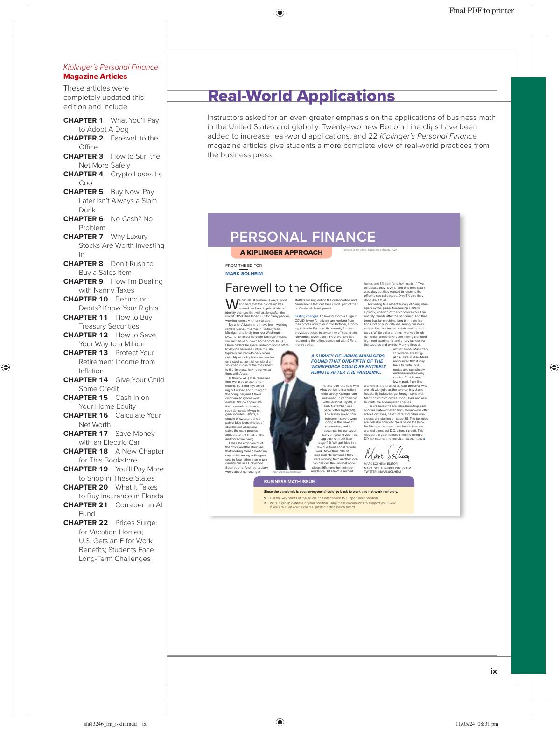Click the 'A SURVEY OF HIRING MANAGERS' pull quote
Image resolution: width=560 pixels, height=735 pixels.
349,364
